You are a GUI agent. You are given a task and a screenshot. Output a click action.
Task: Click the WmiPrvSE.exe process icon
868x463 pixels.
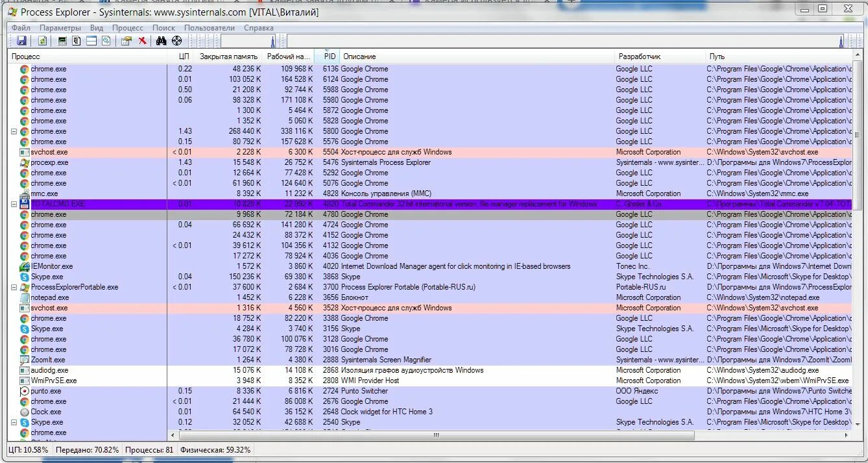point(25,381)
